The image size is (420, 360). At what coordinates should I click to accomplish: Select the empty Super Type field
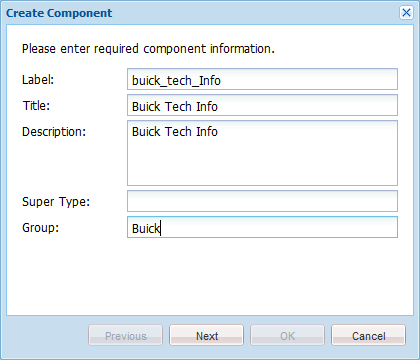tap(262, 201)
